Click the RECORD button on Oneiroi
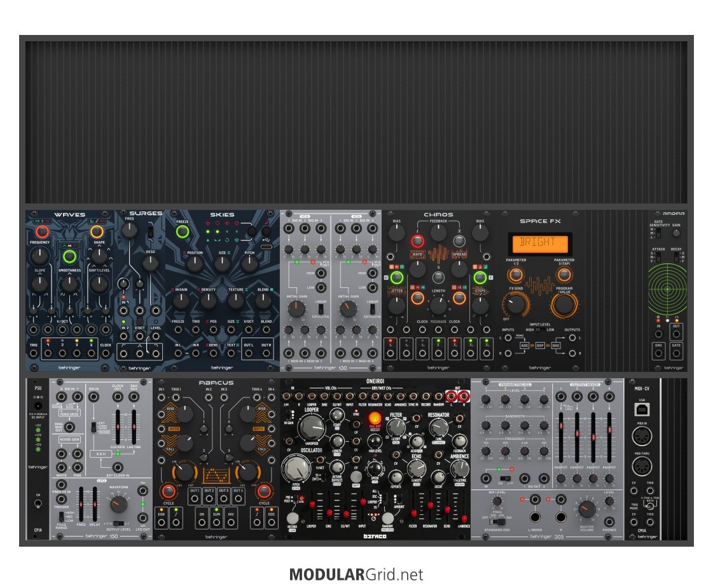Screen dimensions: 713x588 292,518
